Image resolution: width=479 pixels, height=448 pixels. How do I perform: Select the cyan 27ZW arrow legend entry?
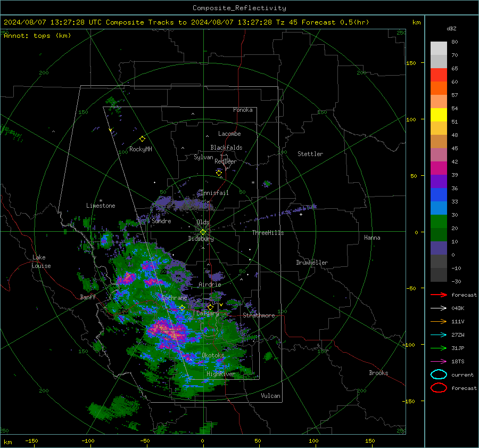(x=439, y=335)
